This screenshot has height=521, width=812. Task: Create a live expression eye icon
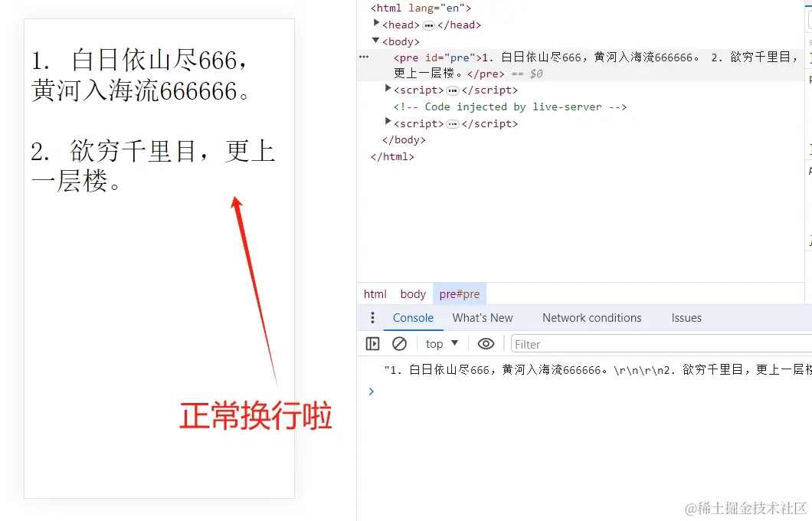point(486,344)
